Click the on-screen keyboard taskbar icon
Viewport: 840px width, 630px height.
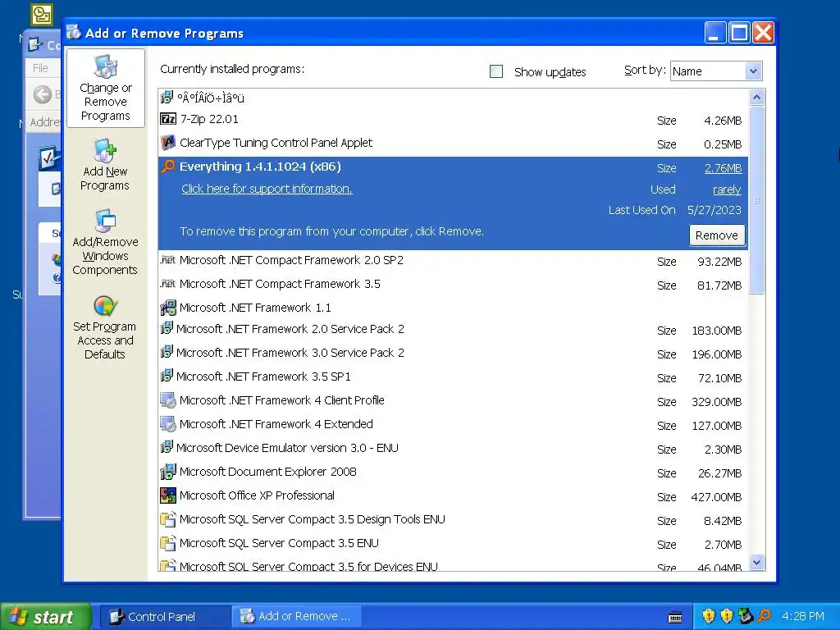(676, 617)
